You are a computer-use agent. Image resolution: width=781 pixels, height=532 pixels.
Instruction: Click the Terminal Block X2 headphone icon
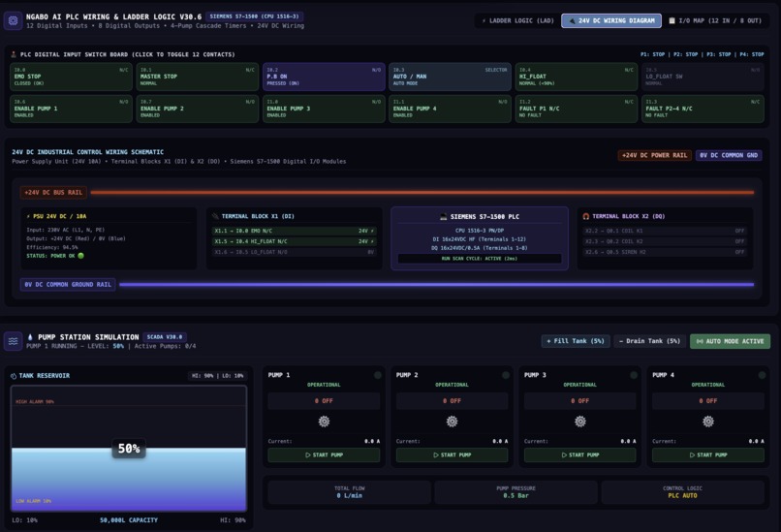point(585,216)
